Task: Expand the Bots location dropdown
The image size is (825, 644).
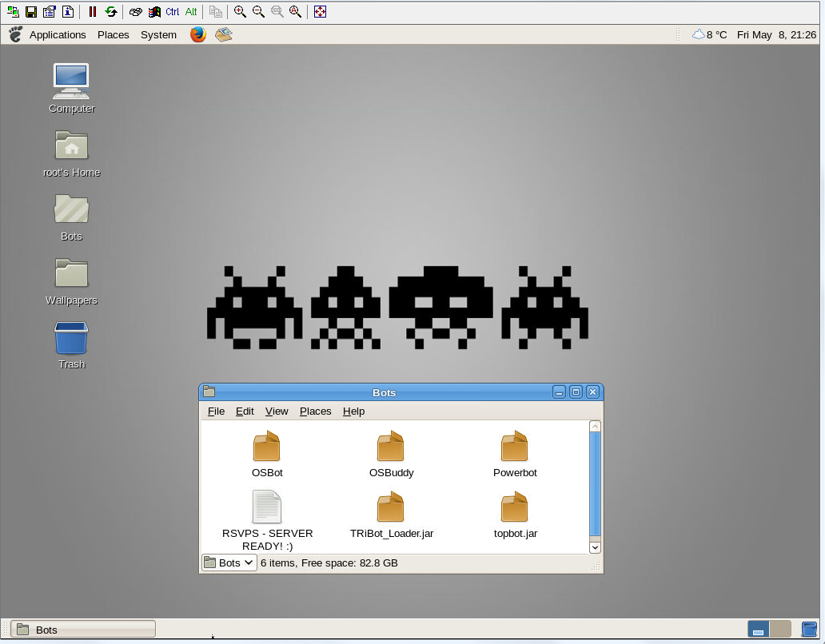Action: [229, 563]
